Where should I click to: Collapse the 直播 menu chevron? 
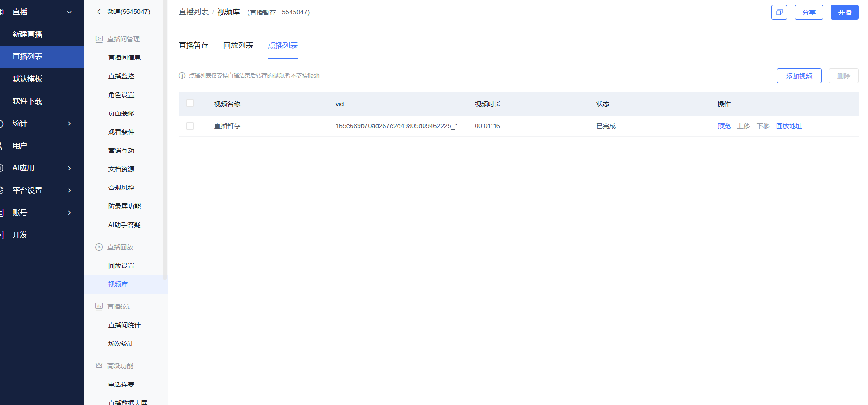69,12
